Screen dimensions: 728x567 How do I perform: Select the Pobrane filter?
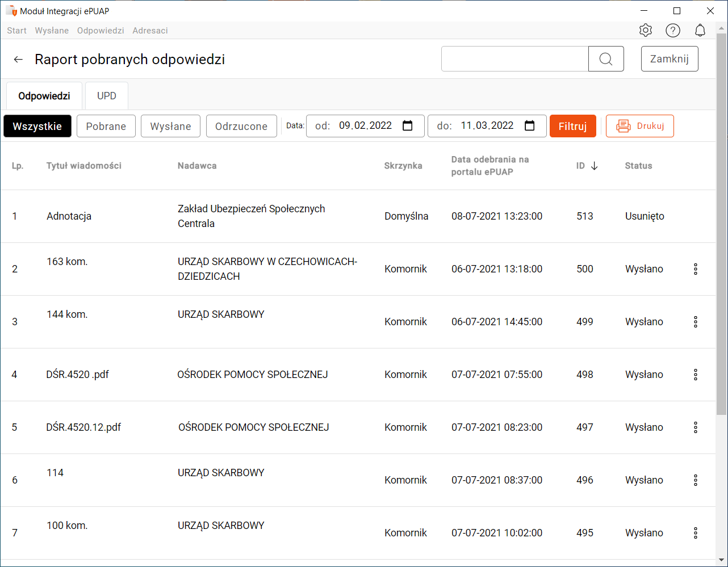coord(106,126)
